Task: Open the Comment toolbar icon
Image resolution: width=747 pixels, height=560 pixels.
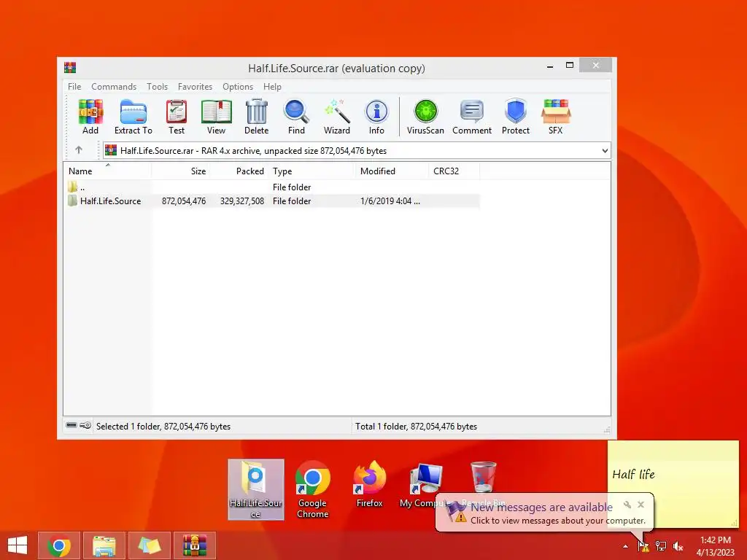Action: (x=472, y=117)
